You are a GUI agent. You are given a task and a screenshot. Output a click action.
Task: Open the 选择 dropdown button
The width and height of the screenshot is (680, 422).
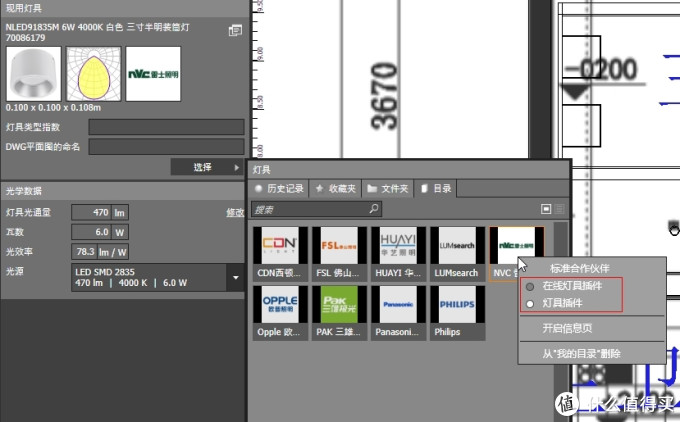(207, 167)
